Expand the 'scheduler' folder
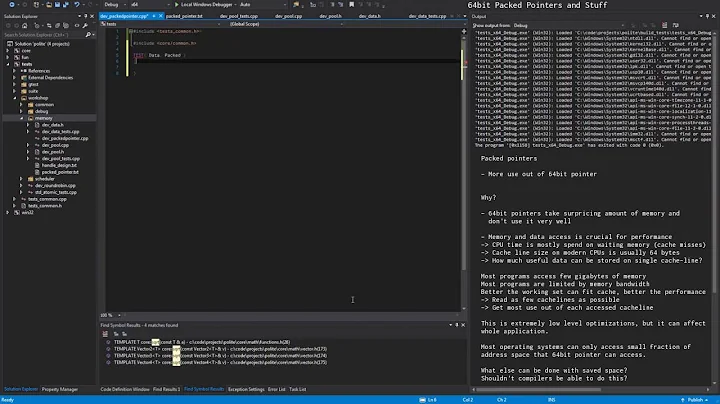This screenshot has width=720, height=404. tap(21, 179)
